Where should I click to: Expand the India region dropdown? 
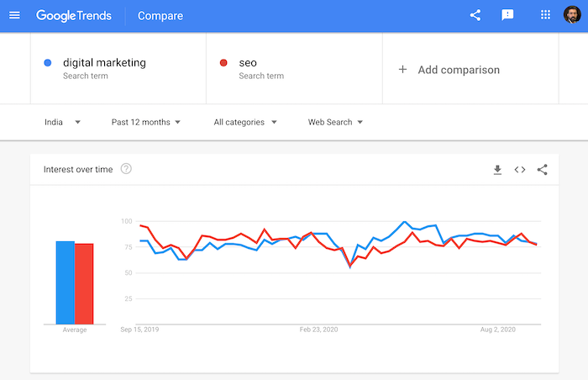63,122
